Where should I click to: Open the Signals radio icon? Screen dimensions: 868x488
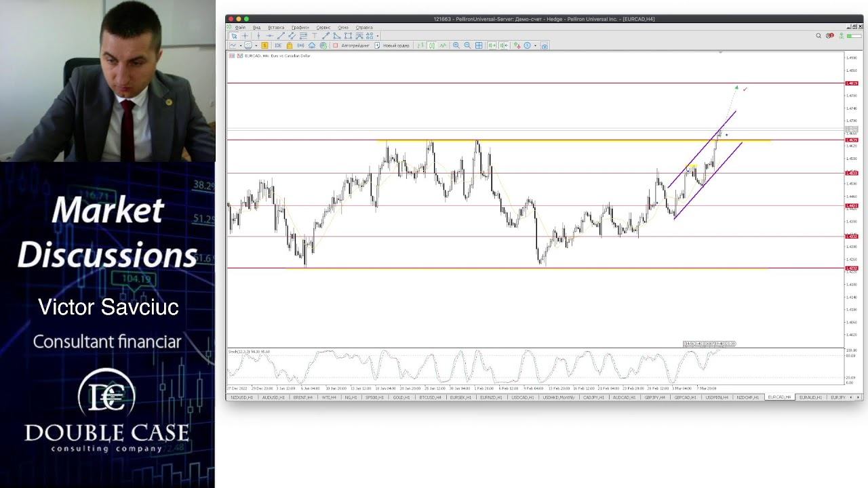[x=300, y=45]
